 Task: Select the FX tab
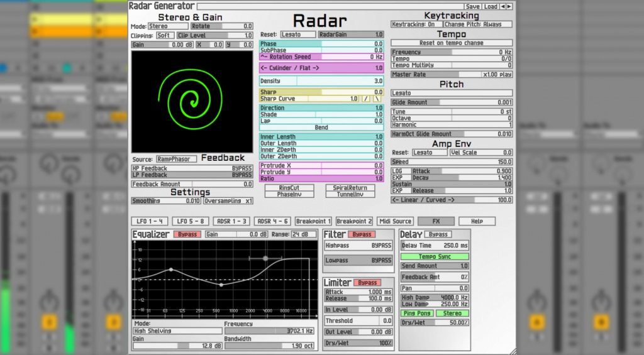pyautogui.click(x=436, y=221)
